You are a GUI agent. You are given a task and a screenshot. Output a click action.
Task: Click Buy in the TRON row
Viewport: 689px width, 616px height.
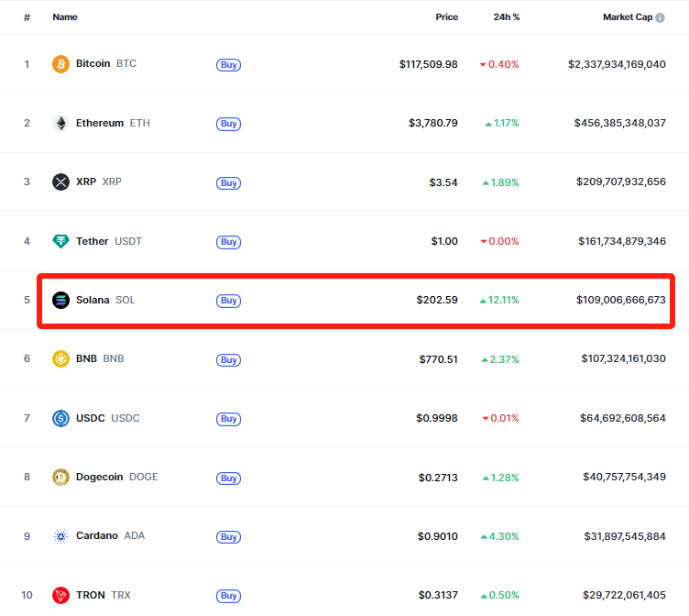[228, 596]
